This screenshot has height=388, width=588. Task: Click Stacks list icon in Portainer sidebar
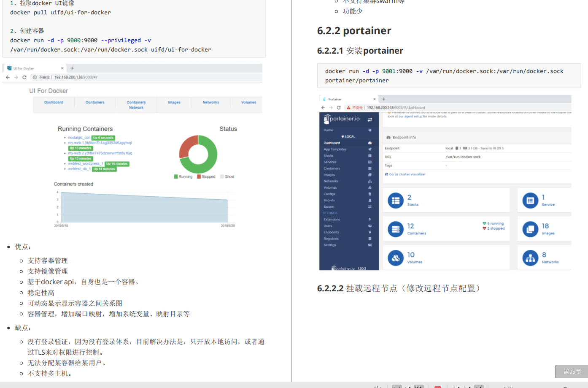370,156
